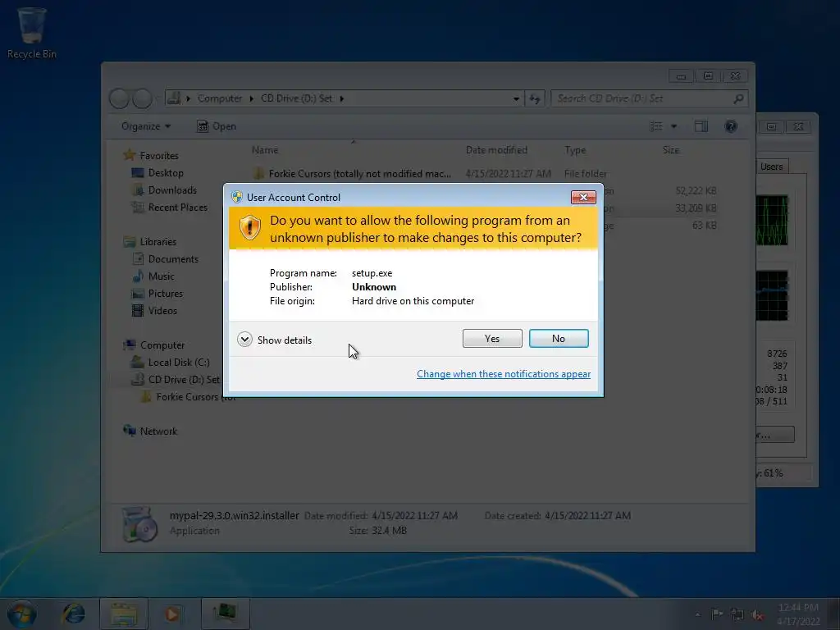Click network tray icon
This screenshot has width=840, height=630.
737,614
